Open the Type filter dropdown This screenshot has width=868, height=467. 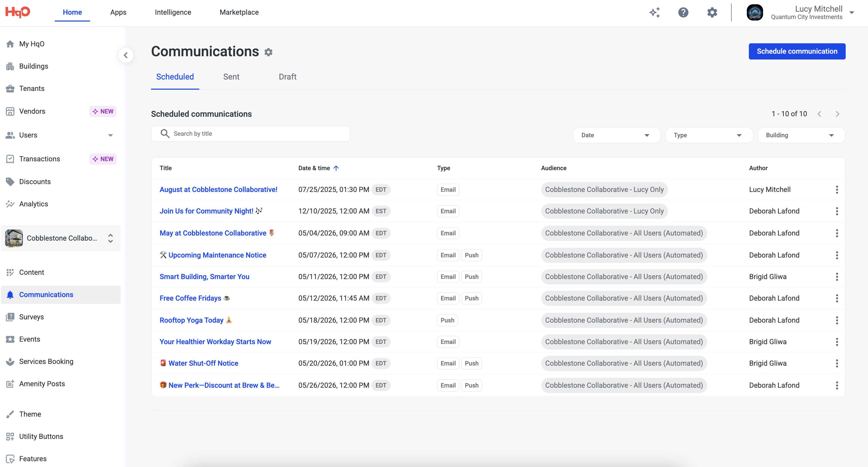tap(709, 135)
